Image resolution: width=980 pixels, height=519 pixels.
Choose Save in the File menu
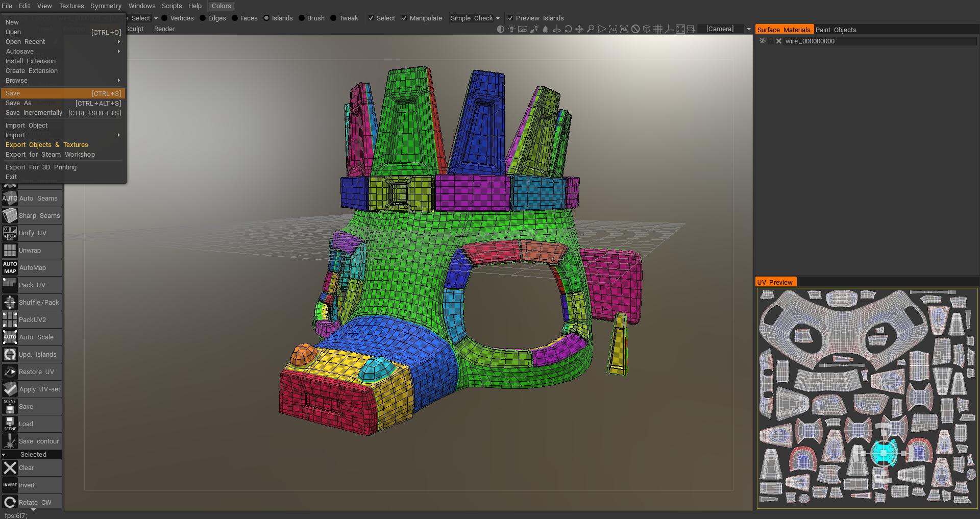pyautogui.click(x=63, y=93)
